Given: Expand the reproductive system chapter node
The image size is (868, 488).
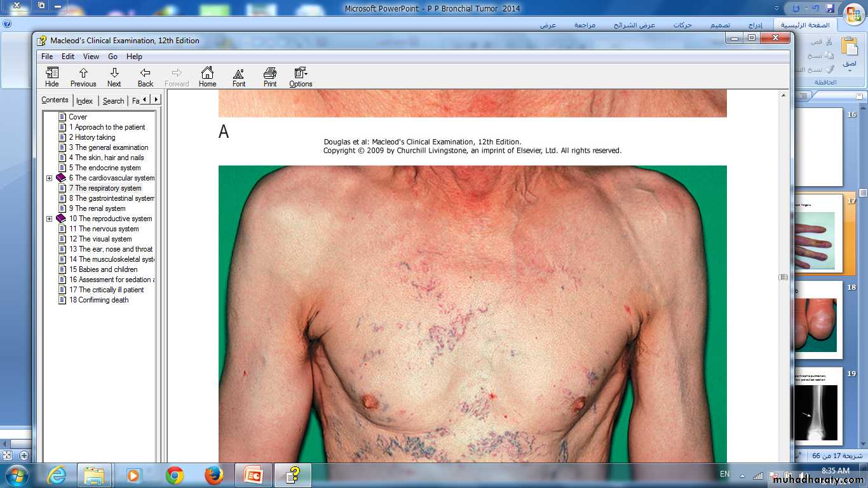Looking at the screenshot, I should coord(50,219).
